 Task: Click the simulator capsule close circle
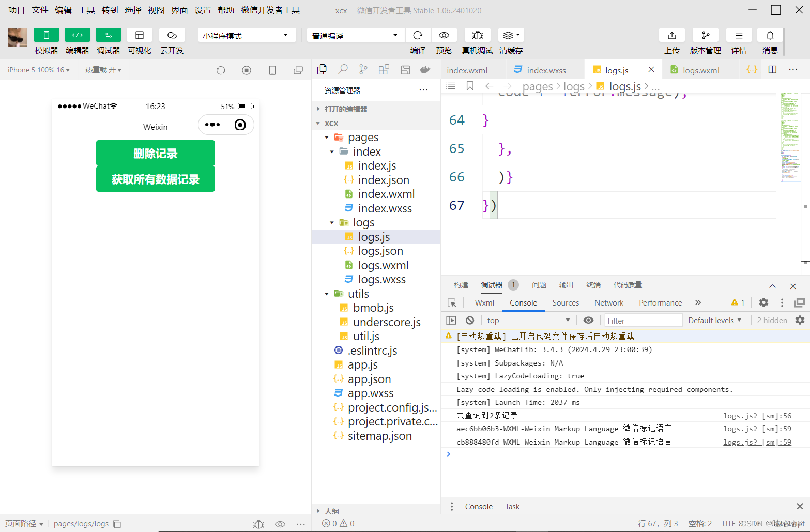click(240, 125)
